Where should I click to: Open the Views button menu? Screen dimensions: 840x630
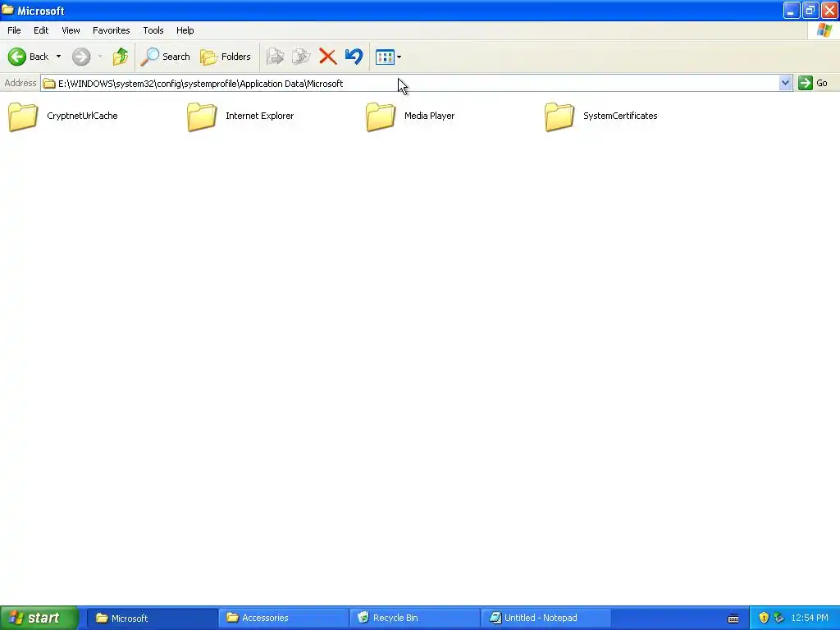pyautogui.click(x=388, y=57)
